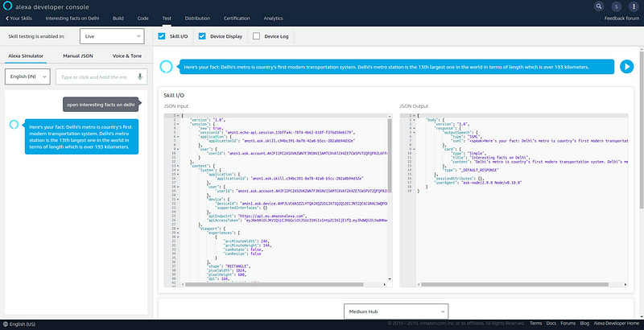The image size is (644, 330).
Task: Open the Build tab
Action: pos(118,19)
